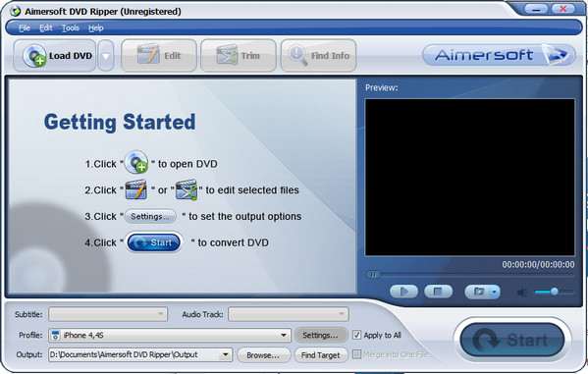Image resolution: width=588 pixels, height=374 pixels.
Task: Toggle the Apply to All checkbox
Action: pos(356,335)
